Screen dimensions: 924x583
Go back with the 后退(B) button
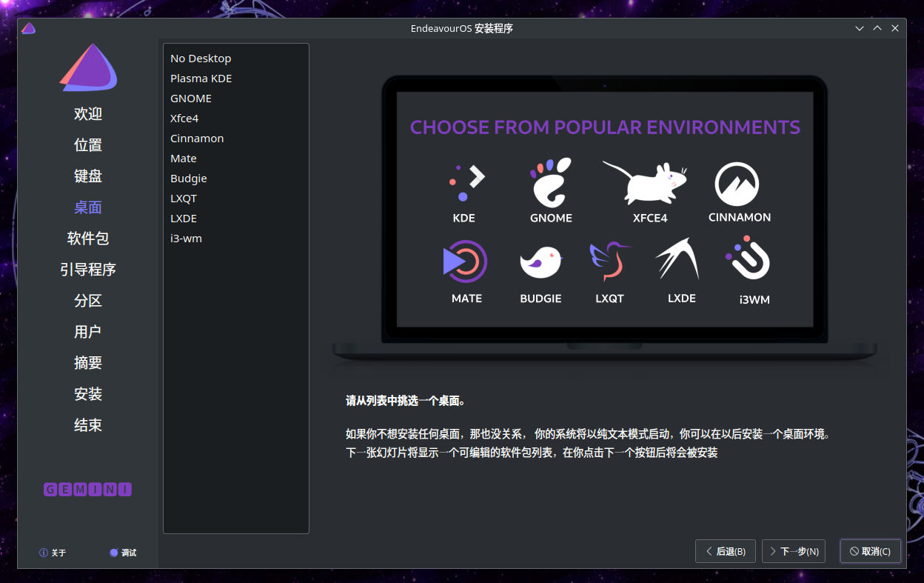point(726,551)
